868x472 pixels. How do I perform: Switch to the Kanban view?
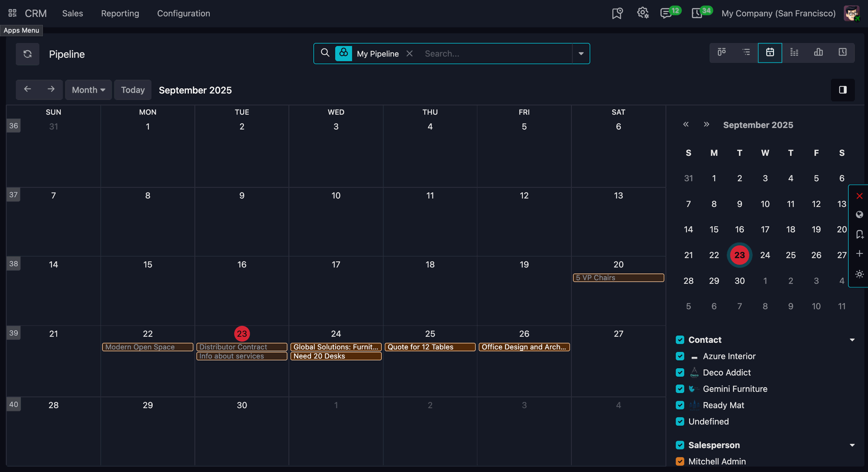tap(722, 53)
